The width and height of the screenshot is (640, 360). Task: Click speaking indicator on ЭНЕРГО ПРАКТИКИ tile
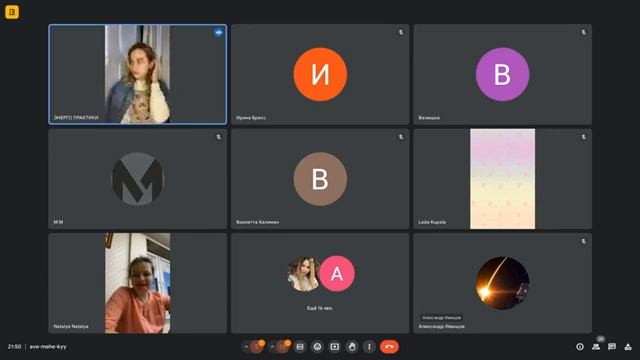(x=219, y=32)
